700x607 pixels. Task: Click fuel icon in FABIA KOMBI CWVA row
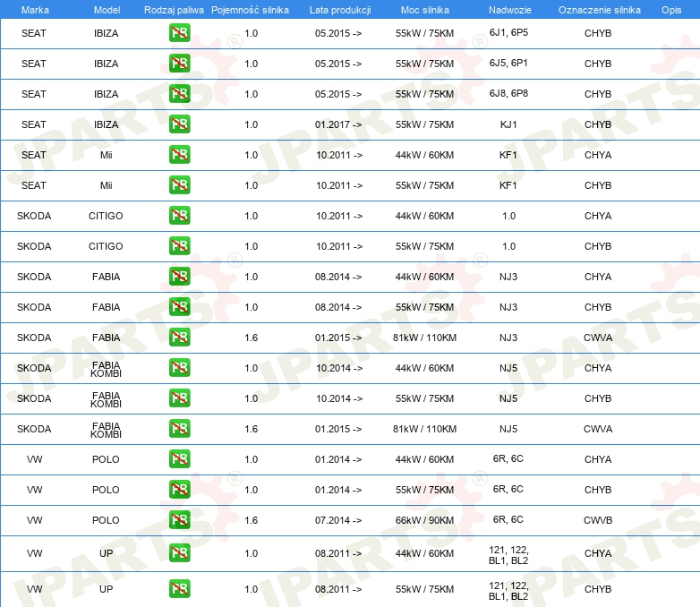click(x=179, y=428)
